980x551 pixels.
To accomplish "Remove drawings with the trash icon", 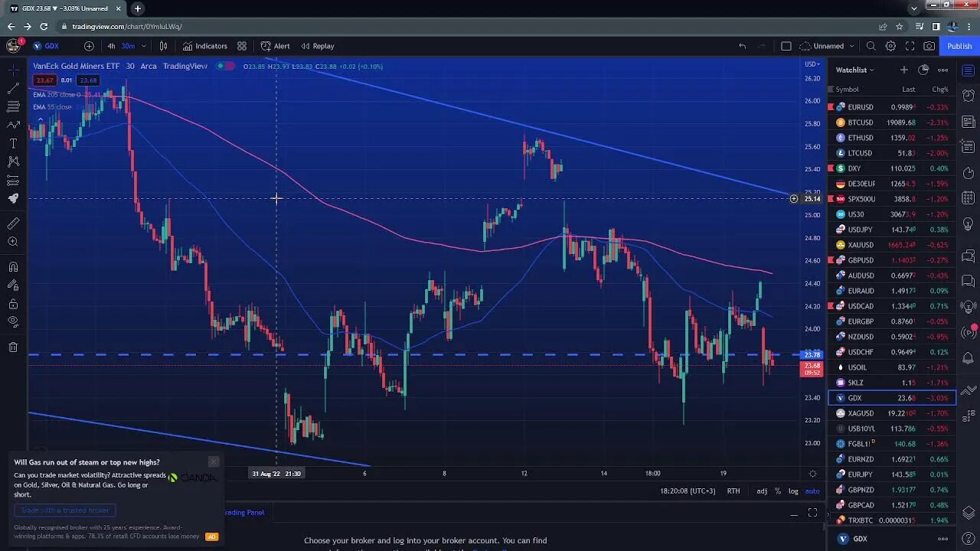I will click(13, 347).
